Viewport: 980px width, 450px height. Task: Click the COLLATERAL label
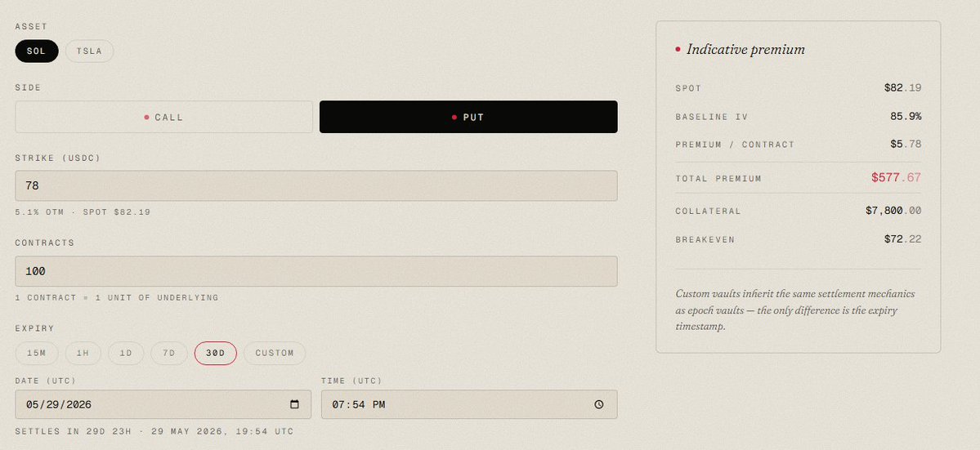708,212
